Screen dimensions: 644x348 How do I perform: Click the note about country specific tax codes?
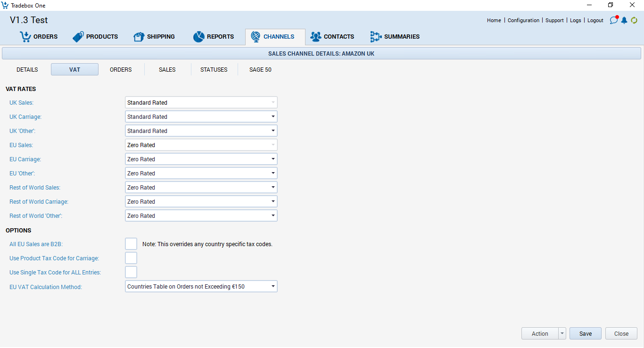click(207, 244)
